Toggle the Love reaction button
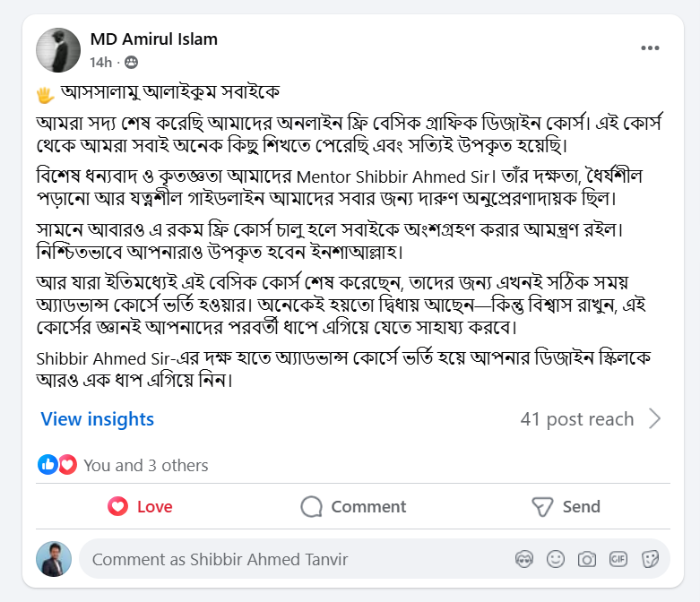The width and height of the screenshot is (700, 602). point(141,507)
